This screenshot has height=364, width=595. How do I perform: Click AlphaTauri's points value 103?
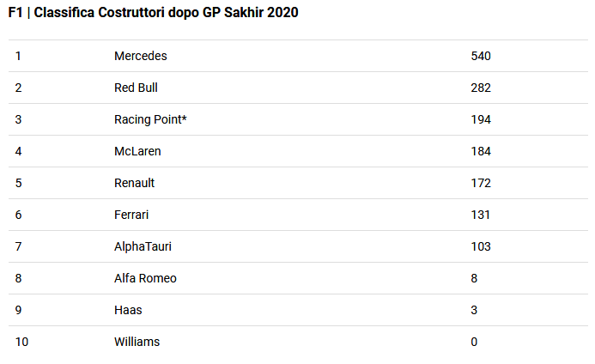[481, 246]
